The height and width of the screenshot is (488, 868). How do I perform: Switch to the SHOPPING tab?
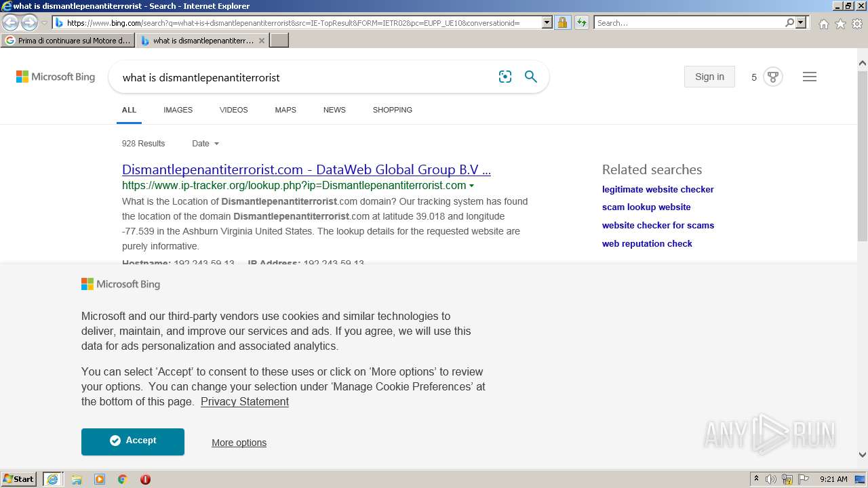(393, 110)
